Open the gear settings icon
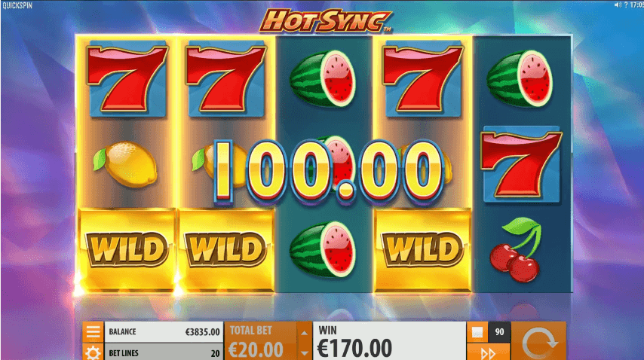 coord(93,352)
